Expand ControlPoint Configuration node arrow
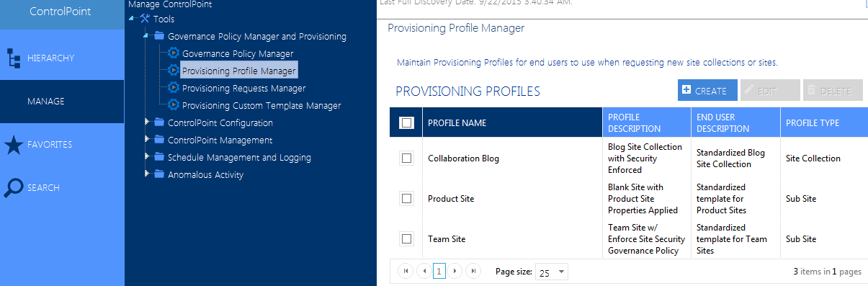Screen dimensions: 868x286 147,122
